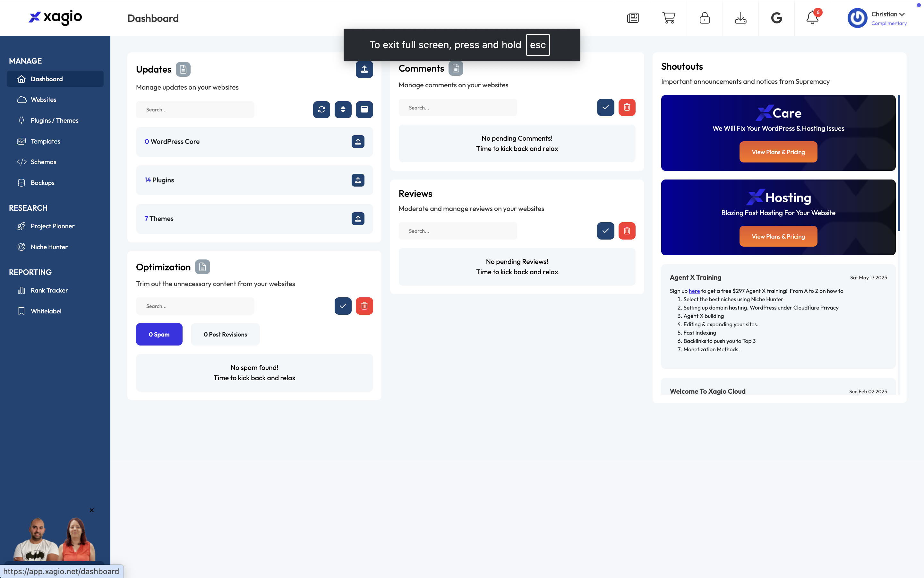Screen dimensions: 924x578
Task: Close the presenters popup with X
Action: pyautogui.click(x=92, y=510)
